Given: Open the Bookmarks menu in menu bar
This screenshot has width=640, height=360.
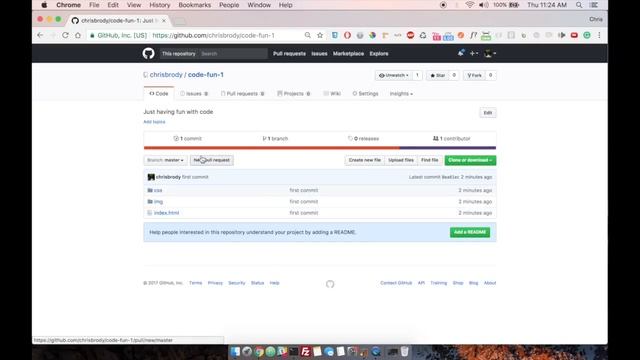Looking at the screenshot, I should [195, 5].
